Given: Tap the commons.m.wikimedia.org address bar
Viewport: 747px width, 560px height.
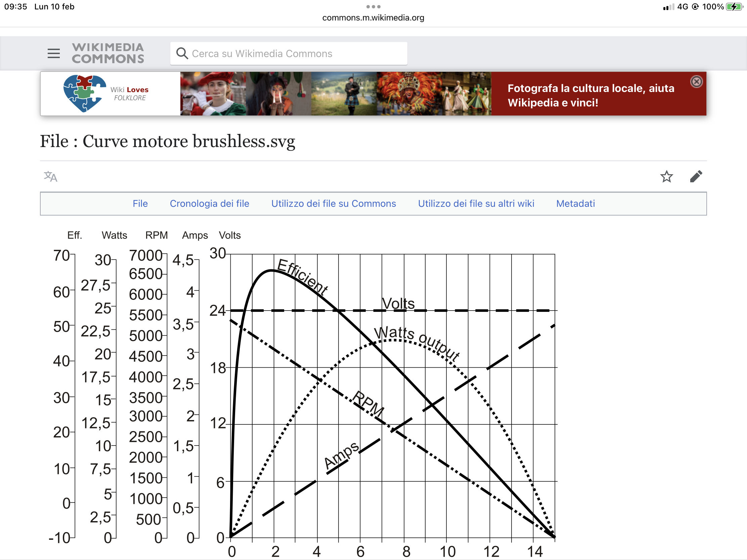Looking at the screenshot, I should point(373,17).
